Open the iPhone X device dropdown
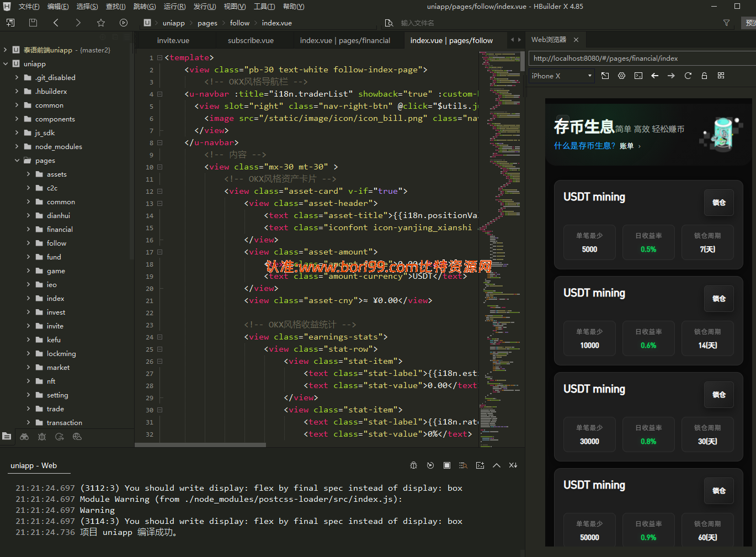This screenshot has height=557, width=756. click(562, 76)
